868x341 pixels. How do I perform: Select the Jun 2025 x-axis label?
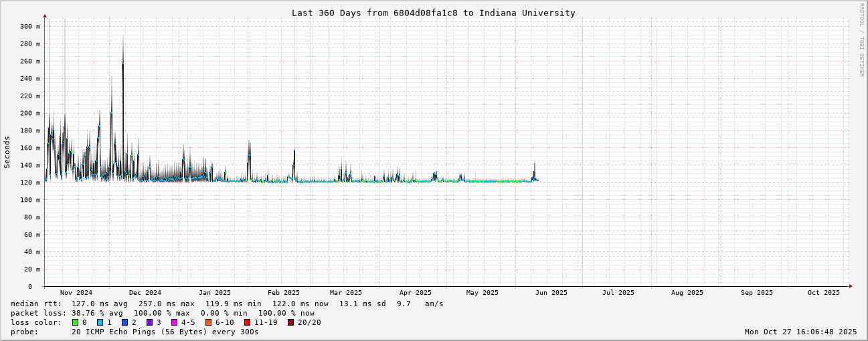551,293
